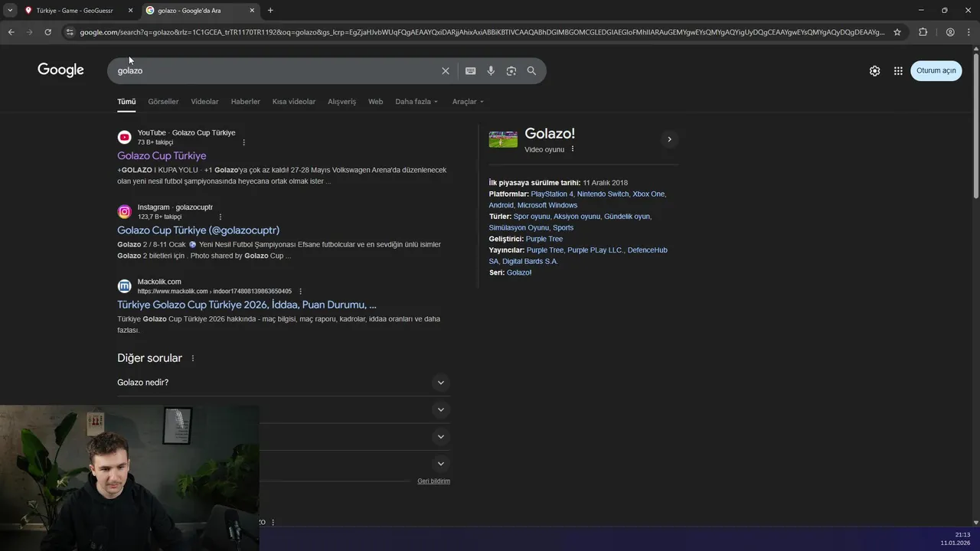This screenshot has height=551, width=980.
Task: Click the Google logo
Action: 60,70
